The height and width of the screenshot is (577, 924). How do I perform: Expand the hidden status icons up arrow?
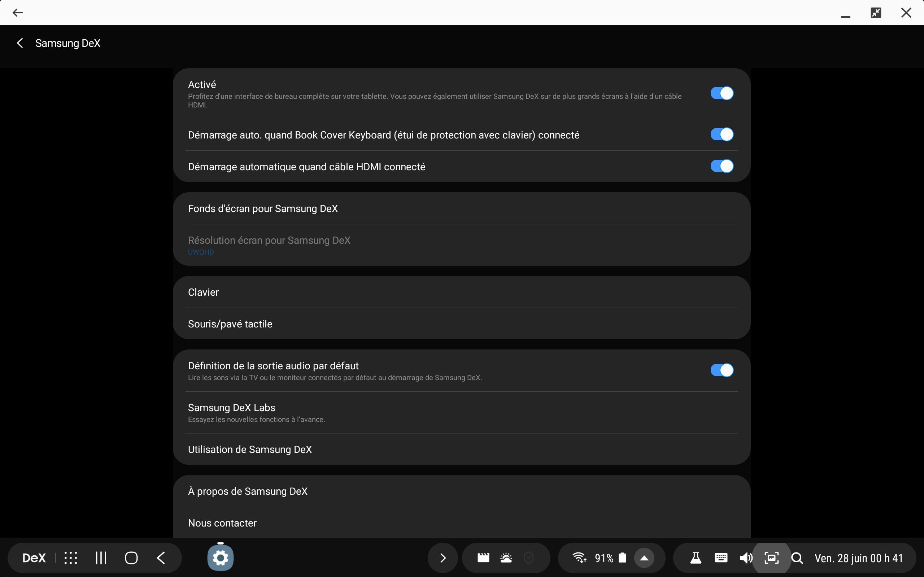click(644, 558)
